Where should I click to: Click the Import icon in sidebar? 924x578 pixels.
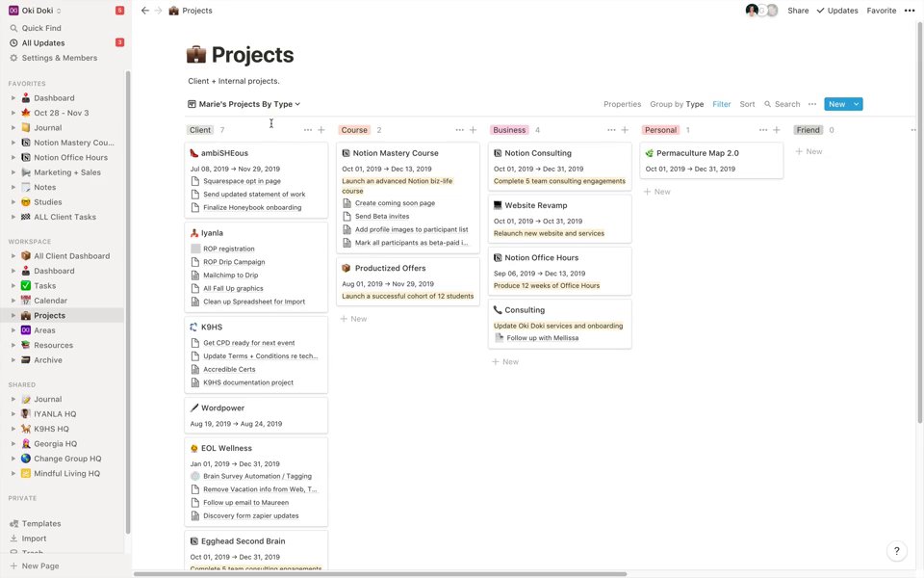13,539
